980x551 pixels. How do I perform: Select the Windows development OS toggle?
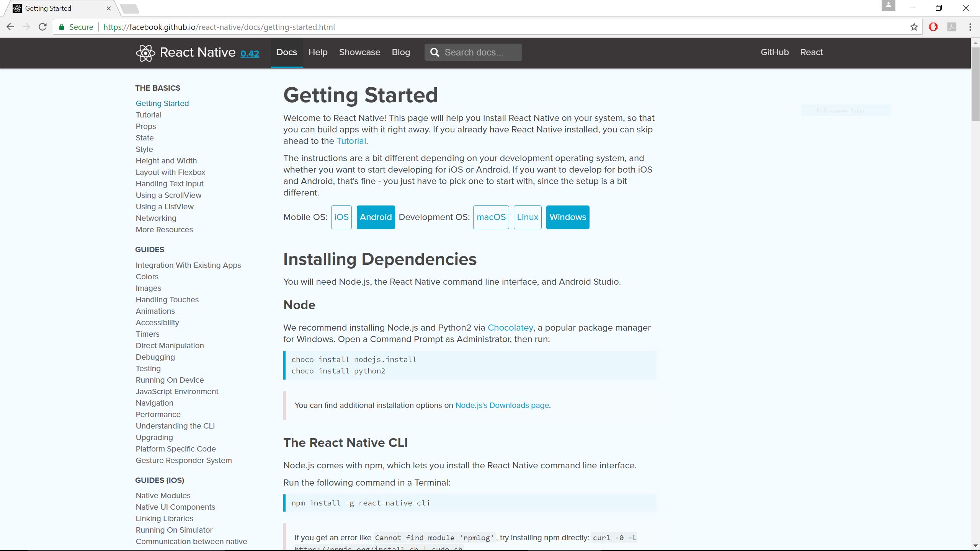[x=567, y=217]
